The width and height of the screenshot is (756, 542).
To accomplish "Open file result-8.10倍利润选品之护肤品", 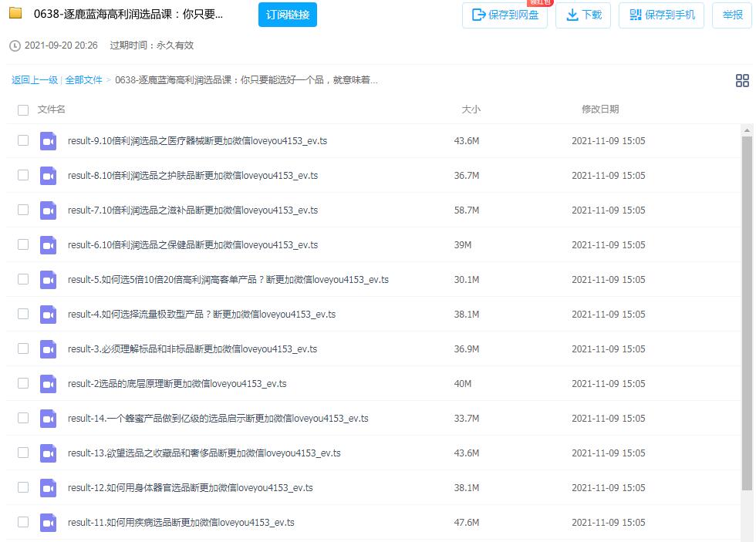I will [193, 176].
